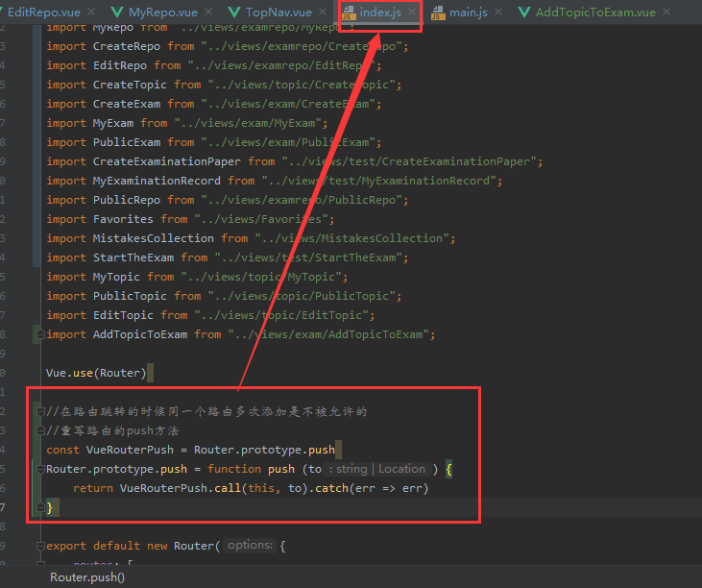Click the MyTopic import identifier
Image resolution: width=702 pixels, height=588 pixels.
point(116,278)
